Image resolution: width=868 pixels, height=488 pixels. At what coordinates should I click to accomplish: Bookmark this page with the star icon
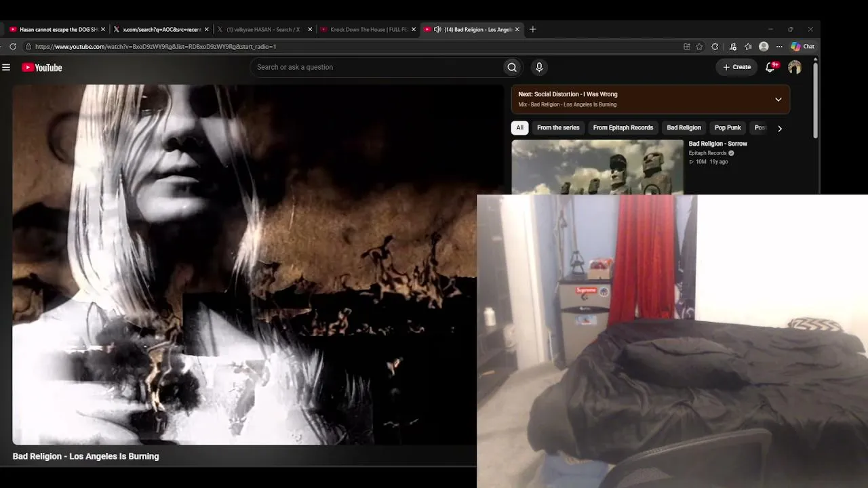pyautogui.click(x=699, y=47)
